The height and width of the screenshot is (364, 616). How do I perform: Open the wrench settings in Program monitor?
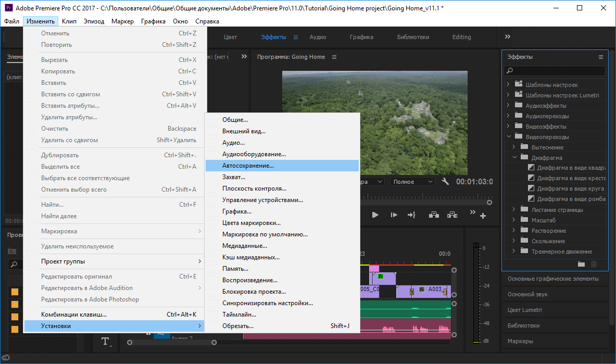click(x=445, y=181)
